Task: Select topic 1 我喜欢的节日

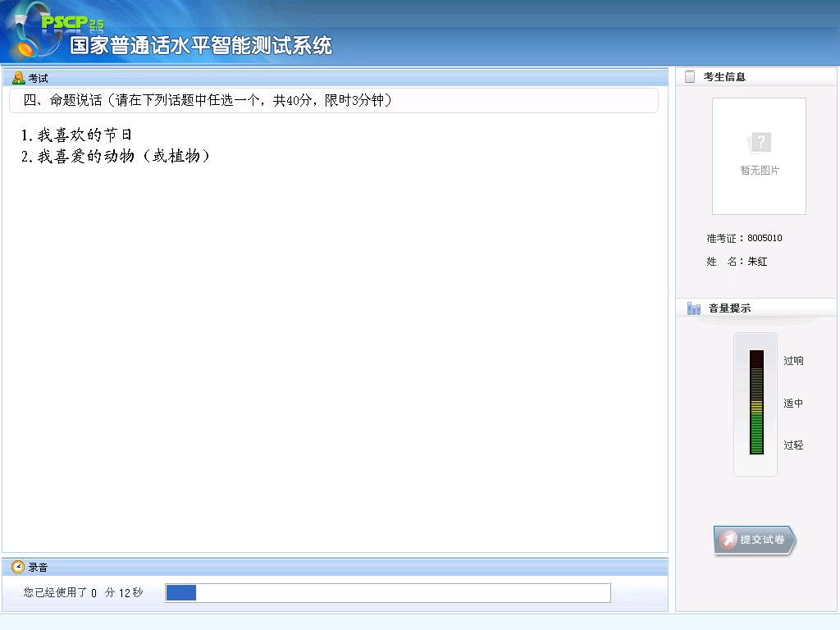Action: point(77,135)
